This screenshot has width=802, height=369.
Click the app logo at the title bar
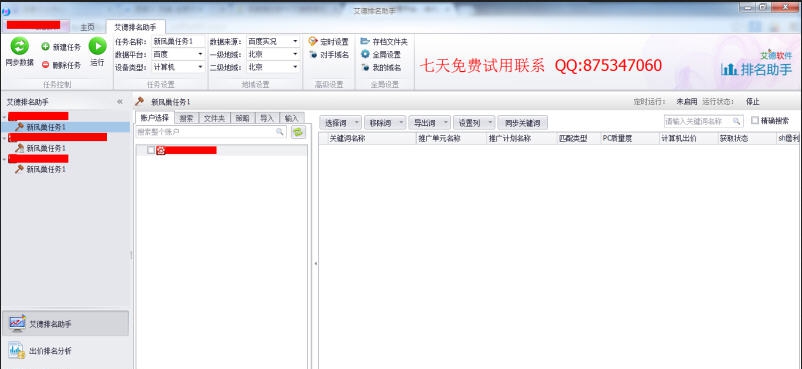tap(6, 11)
